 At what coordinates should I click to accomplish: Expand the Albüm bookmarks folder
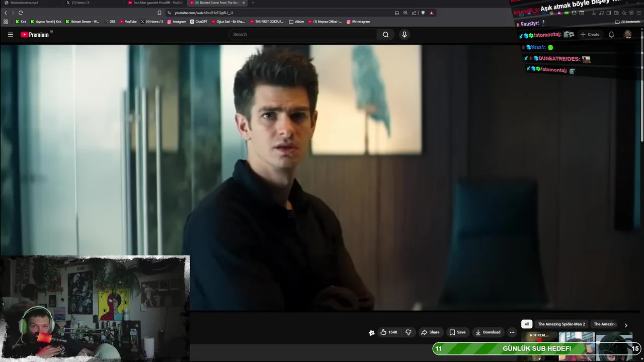point(296,22)
